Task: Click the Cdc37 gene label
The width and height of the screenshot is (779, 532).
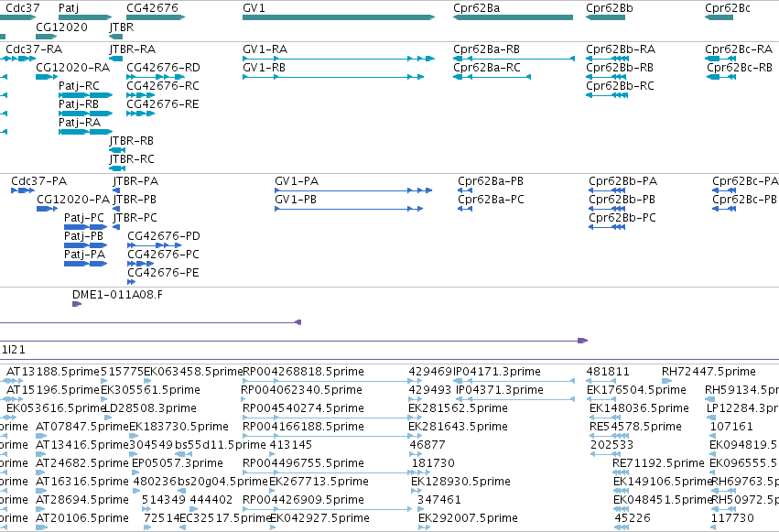Action: [x=22, y=8]
